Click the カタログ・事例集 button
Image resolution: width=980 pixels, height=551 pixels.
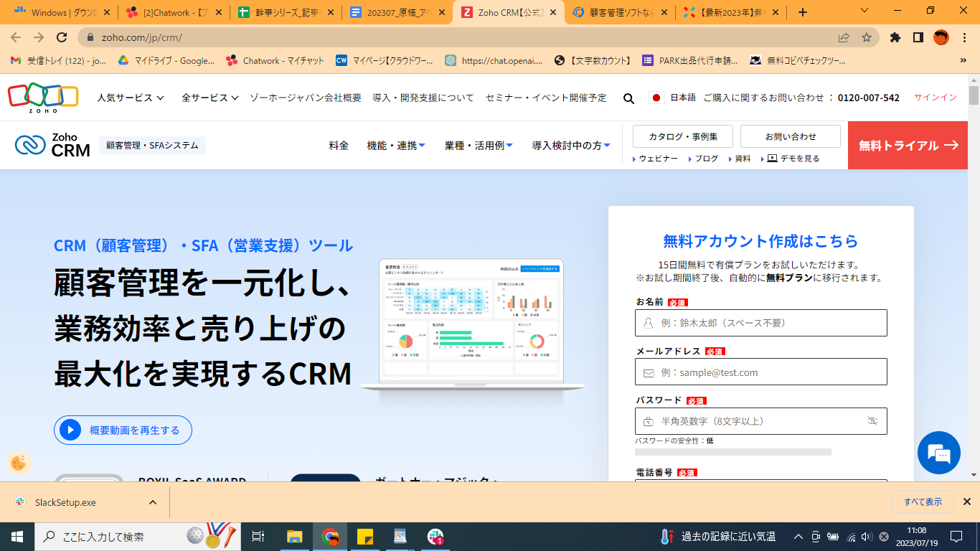pos(682,136)
